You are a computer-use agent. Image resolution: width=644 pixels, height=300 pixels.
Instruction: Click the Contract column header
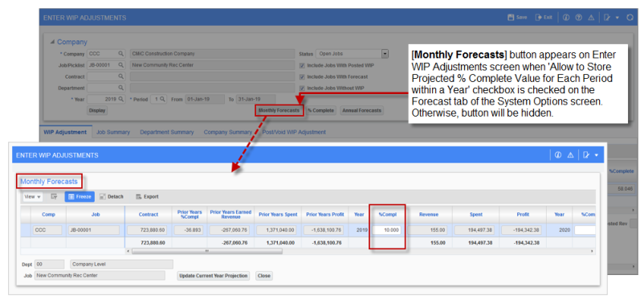[149, 215]
